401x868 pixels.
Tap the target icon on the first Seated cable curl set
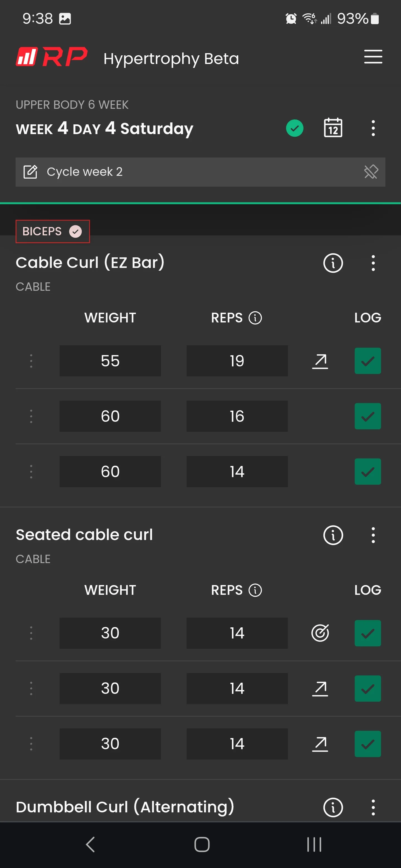click(320, 633)
